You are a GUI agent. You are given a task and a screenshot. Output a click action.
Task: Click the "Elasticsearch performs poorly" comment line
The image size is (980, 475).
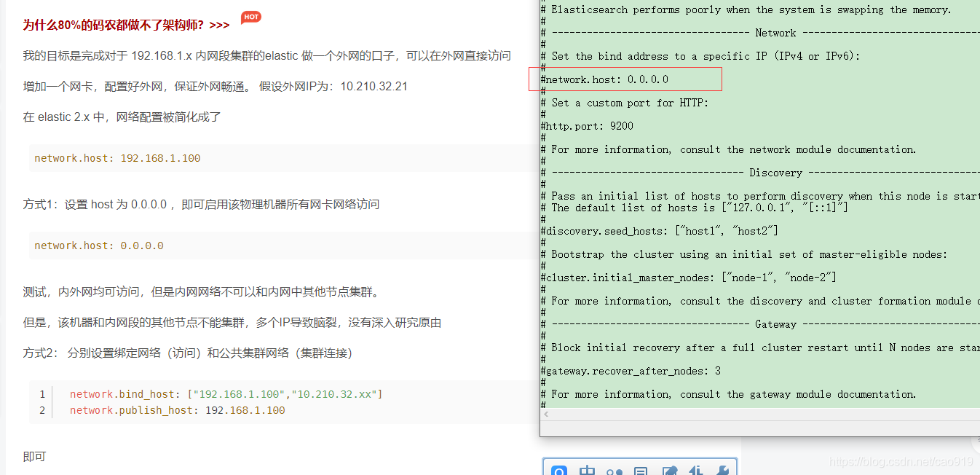pos(746,9)
